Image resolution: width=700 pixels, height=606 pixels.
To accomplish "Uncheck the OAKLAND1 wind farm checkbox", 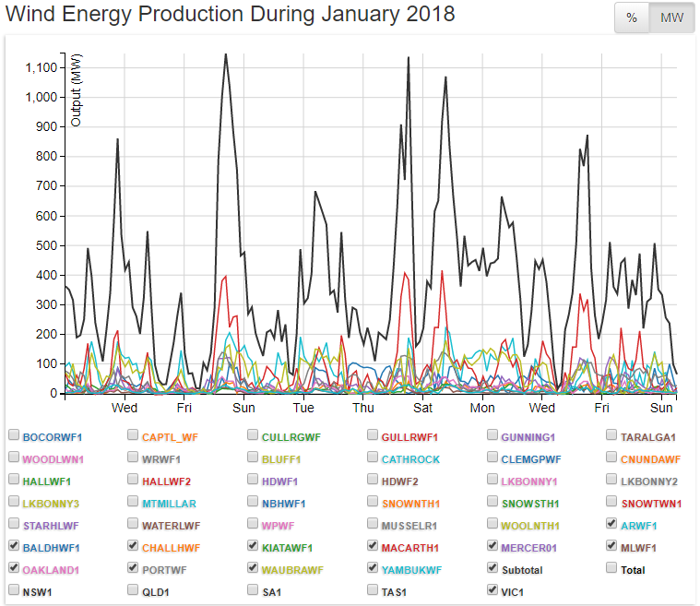I will coord(14,568).
